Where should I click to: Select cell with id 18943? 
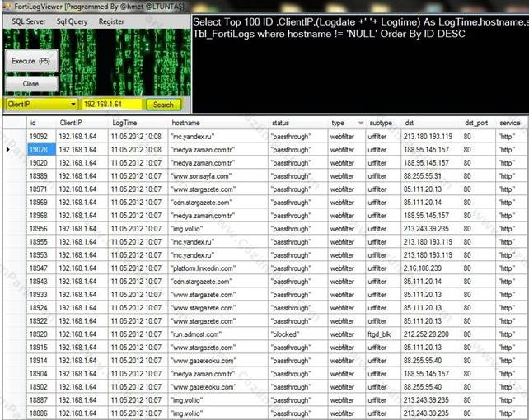coord(41,282)
